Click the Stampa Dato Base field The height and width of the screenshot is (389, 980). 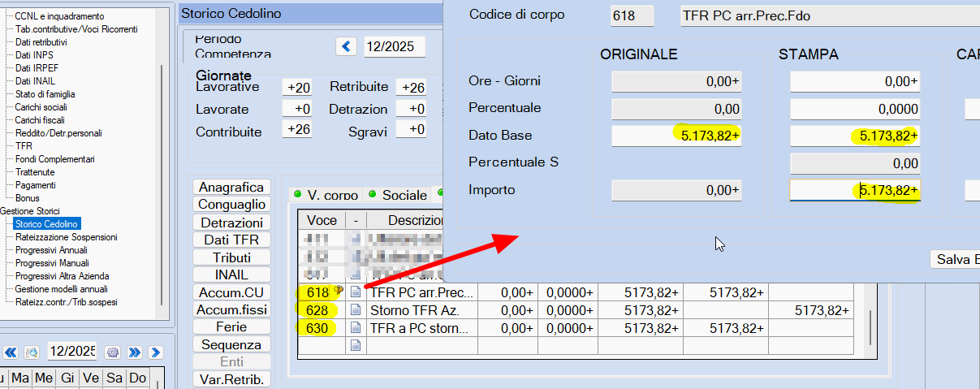(x=856, y=136)
